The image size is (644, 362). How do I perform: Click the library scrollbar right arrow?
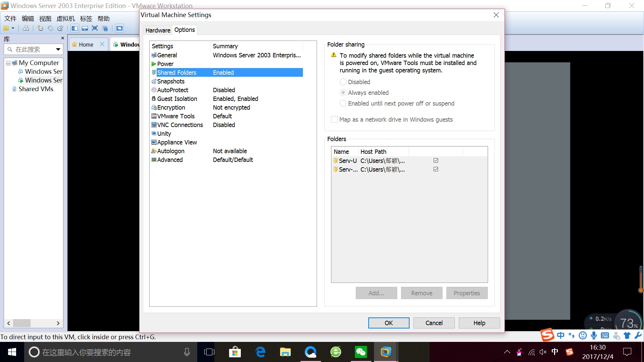[58, 323]
